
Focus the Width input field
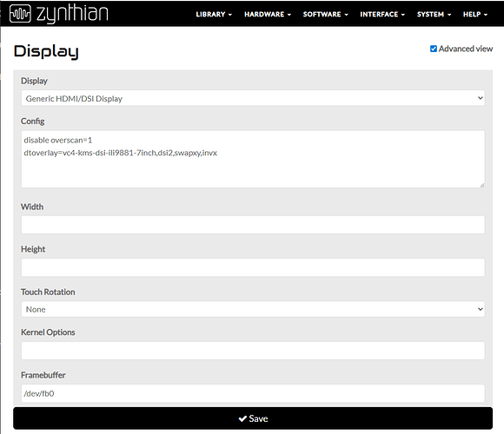253,225
